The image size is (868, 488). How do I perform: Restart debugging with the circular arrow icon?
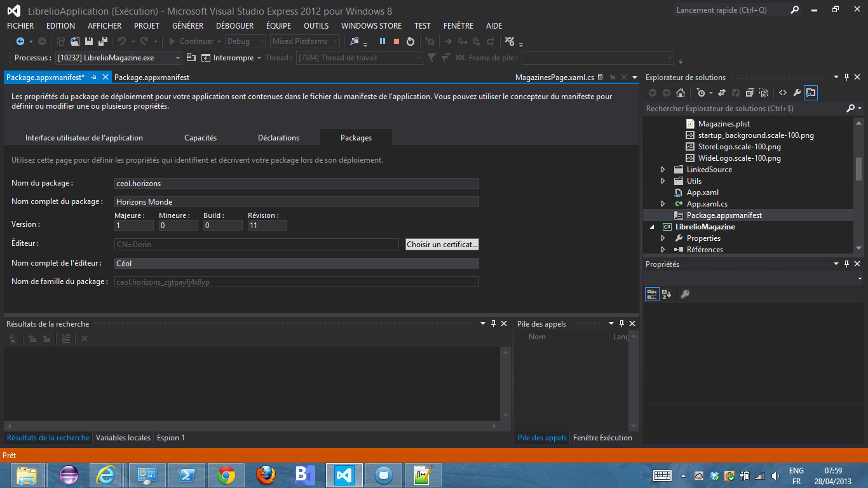[410, 41]
